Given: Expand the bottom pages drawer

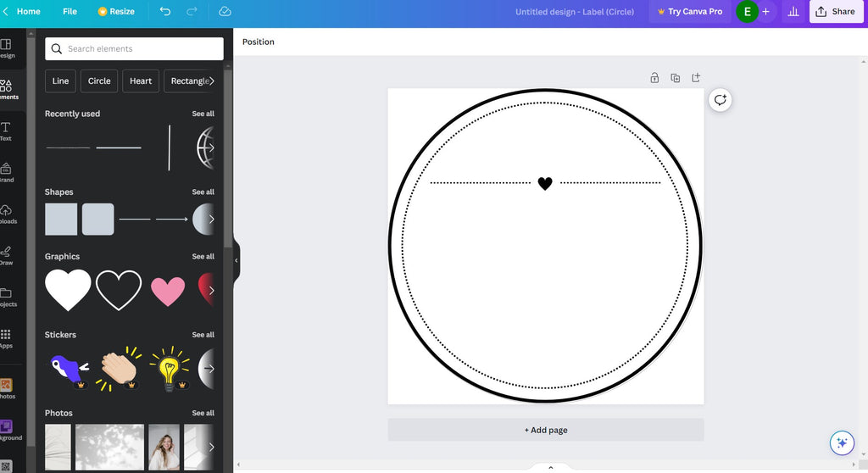Looking at the screenshot, I should coord(550,468).
